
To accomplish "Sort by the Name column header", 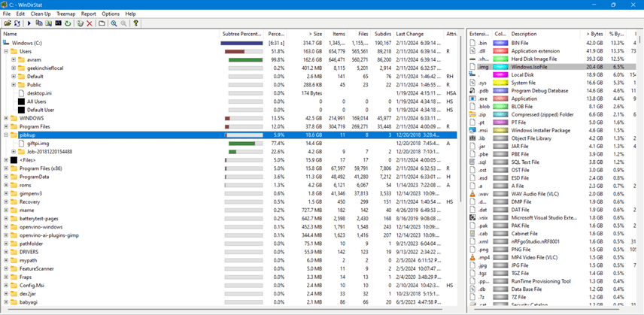I will coord(110,34).
